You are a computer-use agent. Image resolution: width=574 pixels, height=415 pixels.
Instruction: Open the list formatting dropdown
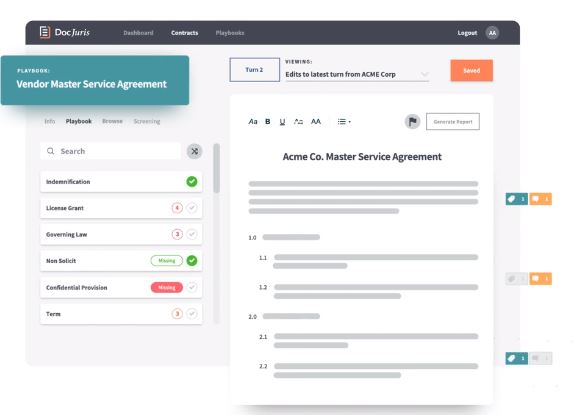pyautogui.click(x=344, y=121)
